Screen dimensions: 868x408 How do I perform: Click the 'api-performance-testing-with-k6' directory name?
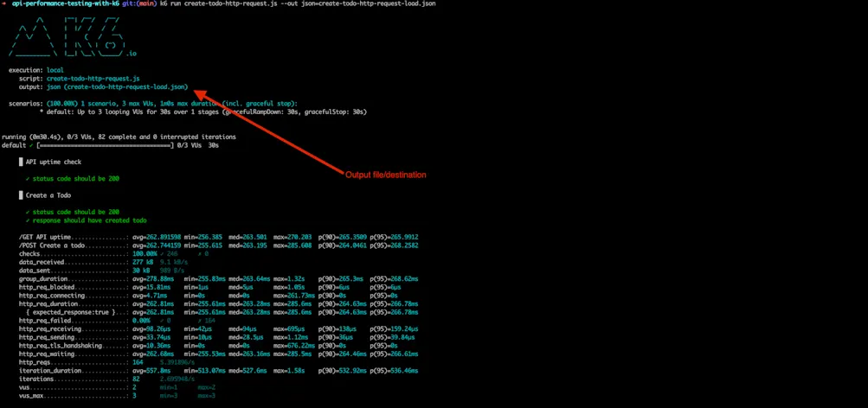tap(66, 3)
